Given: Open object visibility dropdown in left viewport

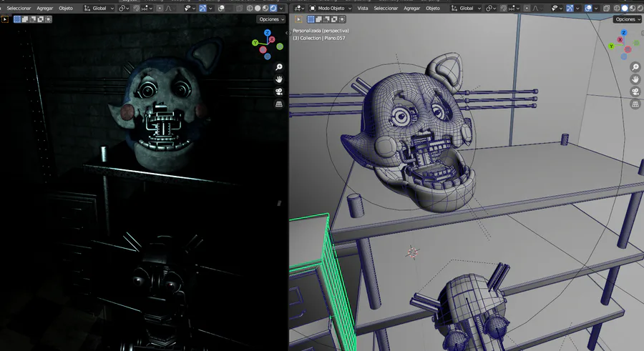Looking at the screenshot, I should click(190, 8).
